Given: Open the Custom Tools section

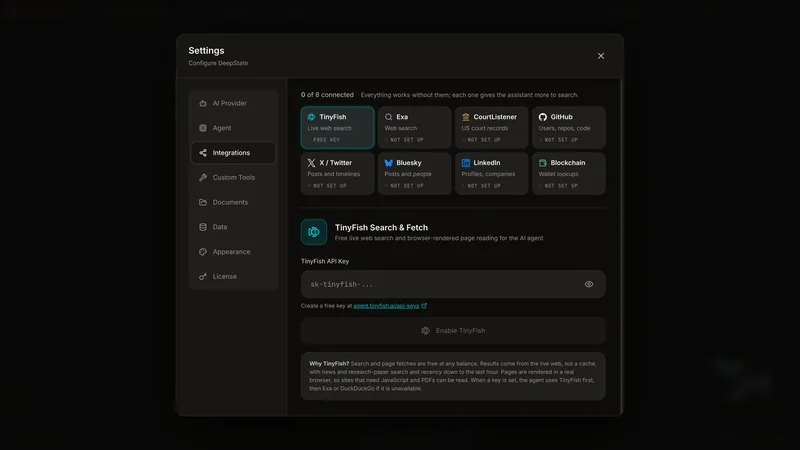Looking at the screenshot, I should coord(233,178).
